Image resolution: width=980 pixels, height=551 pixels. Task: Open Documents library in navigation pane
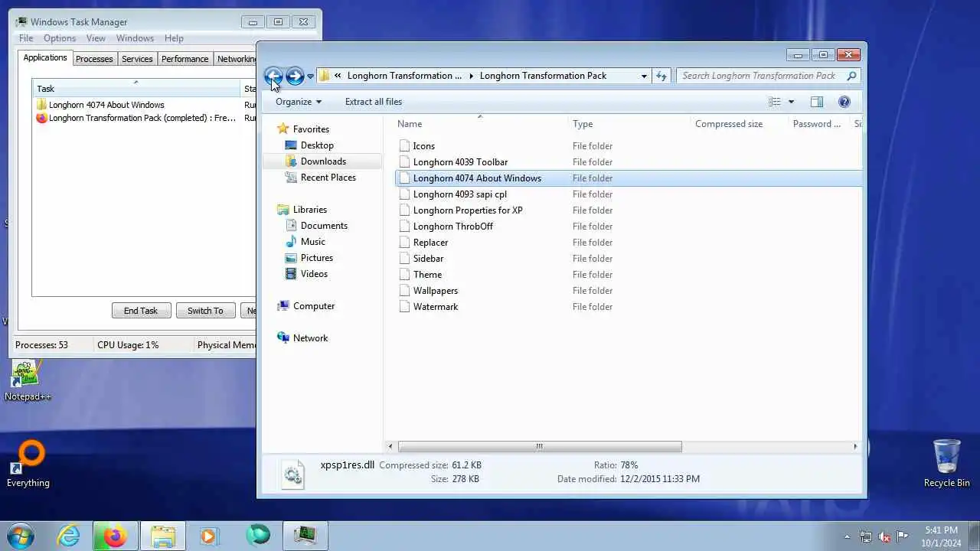tap(316, 226)
